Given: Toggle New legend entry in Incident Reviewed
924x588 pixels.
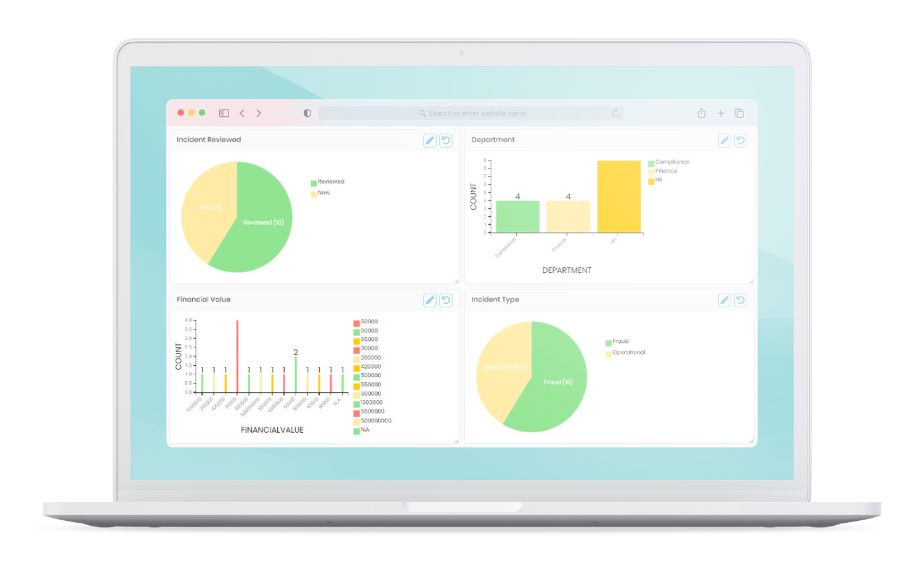Looking at the screenshot, I should 320,193.
